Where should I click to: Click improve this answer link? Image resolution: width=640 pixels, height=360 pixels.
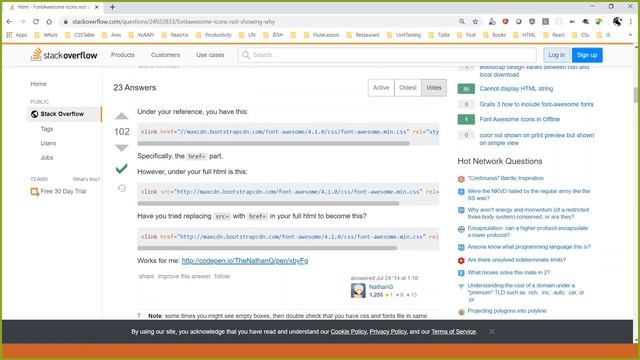[x=184, y=276]
